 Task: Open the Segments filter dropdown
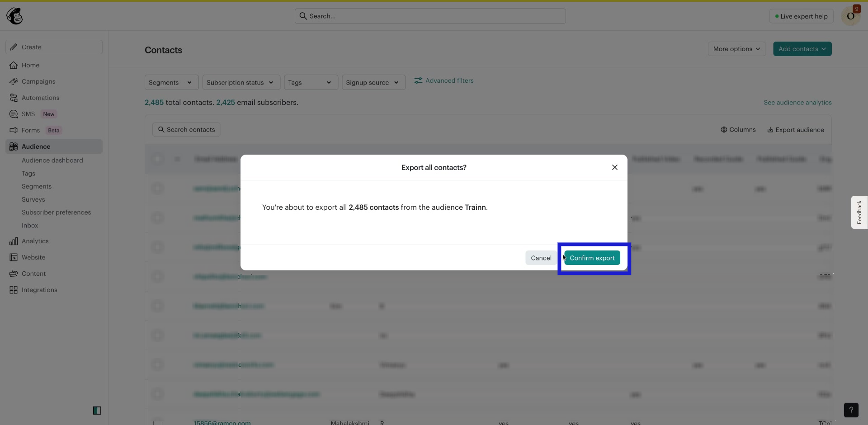pyautogui.click(x=171, y=82)
